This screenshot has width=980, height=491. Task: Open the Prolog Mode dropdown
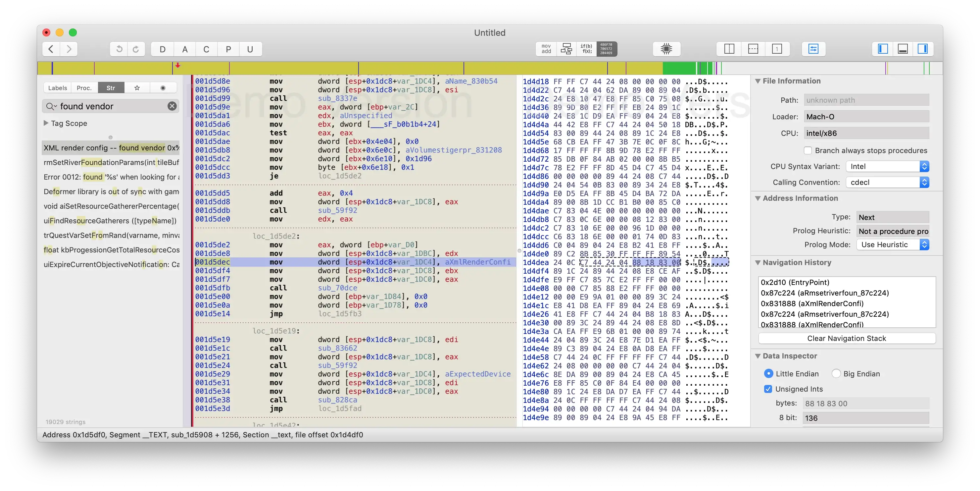(893, 245)
